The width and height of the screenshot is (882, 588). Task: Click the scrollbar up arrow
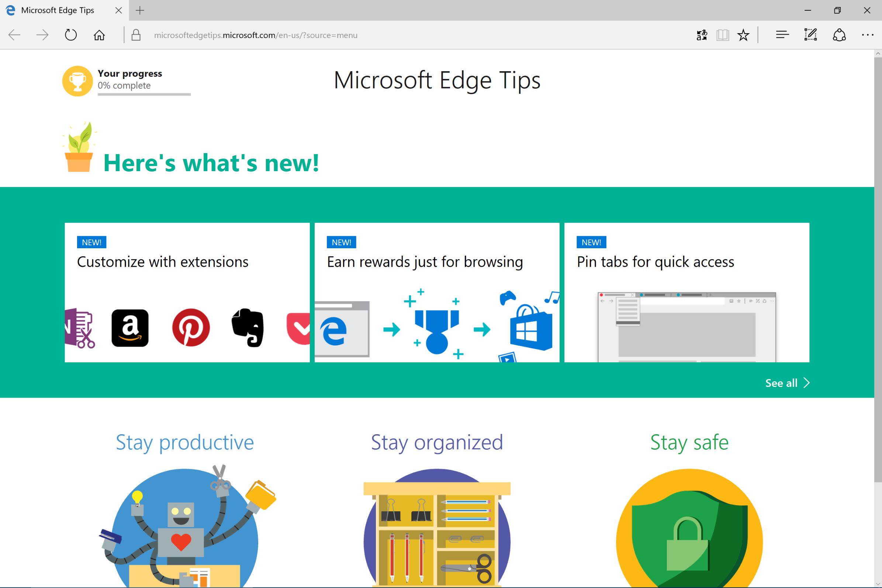(878, 53)
